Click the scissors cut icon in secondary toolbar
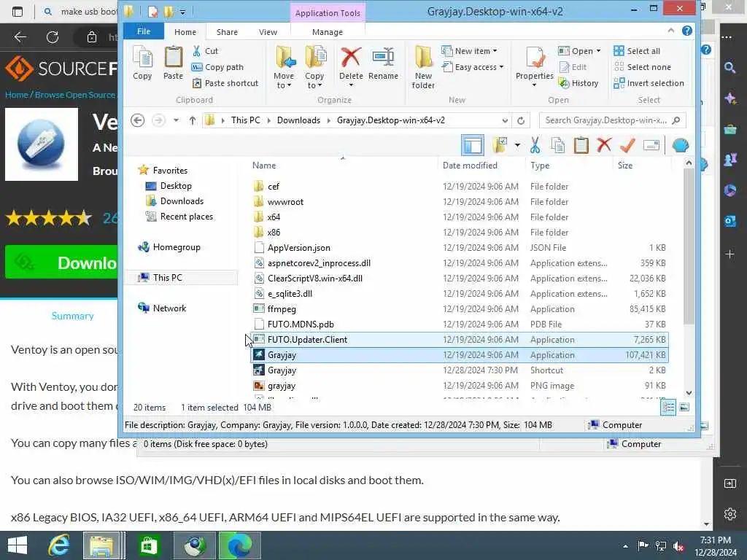Image resolution: width=747 pixels, height=560 pixels. click(535, 145)
